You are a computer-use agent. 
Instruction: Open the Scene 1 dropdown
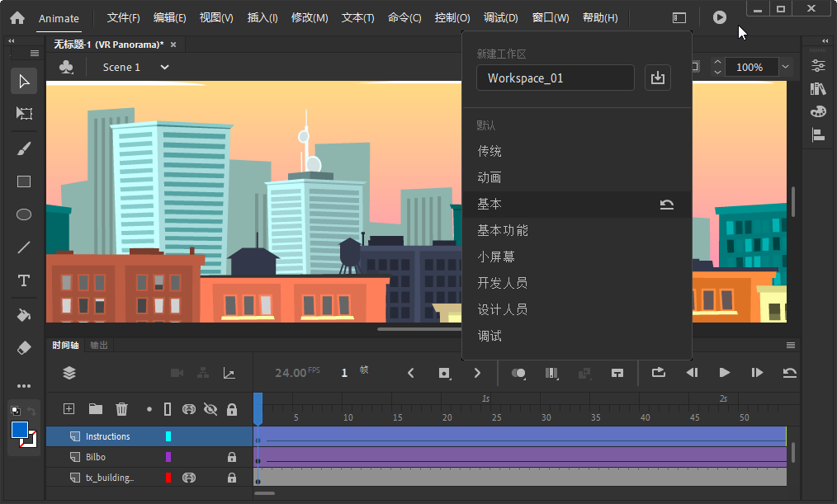click(163, 68)
